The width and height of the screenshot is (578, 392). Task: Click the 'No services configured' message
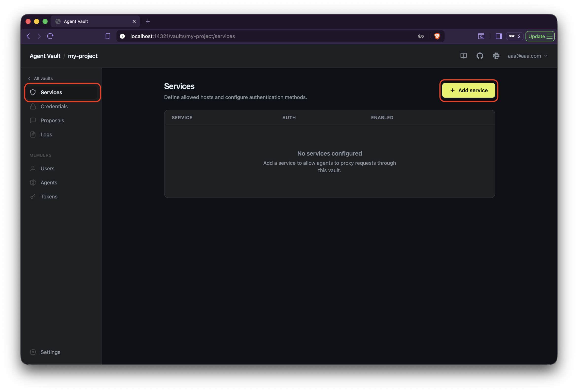tap(329, 153)
